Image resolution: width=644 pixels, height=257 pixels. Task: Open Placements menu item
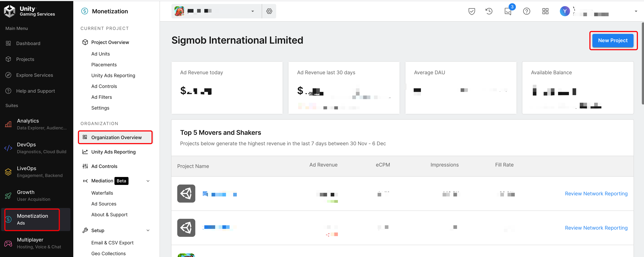point(104,65)
